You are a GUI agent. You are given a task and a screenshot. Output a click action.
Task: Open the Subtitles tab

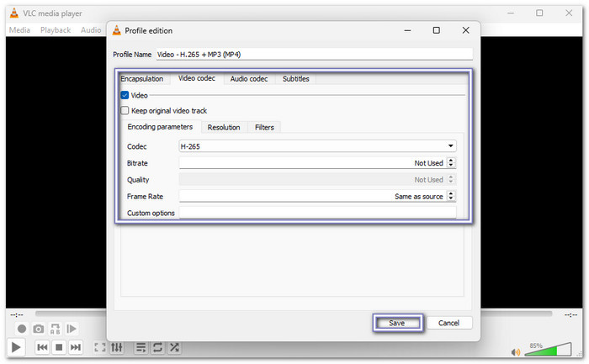point(295,79)
